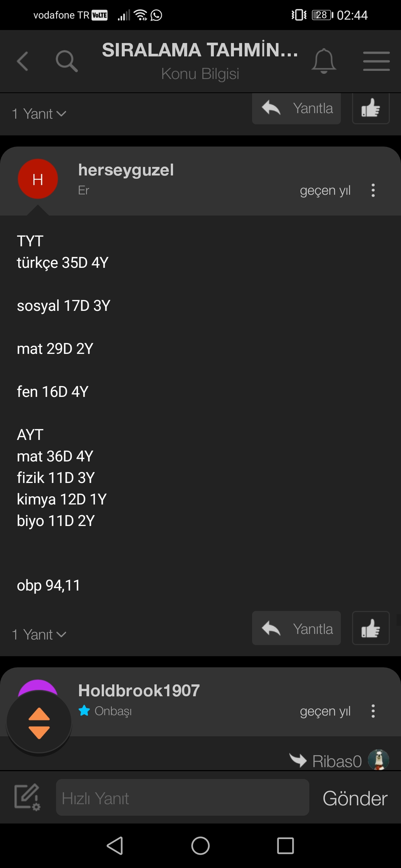Open three-dot options on Holdbrook1907's post

[373, 711]
